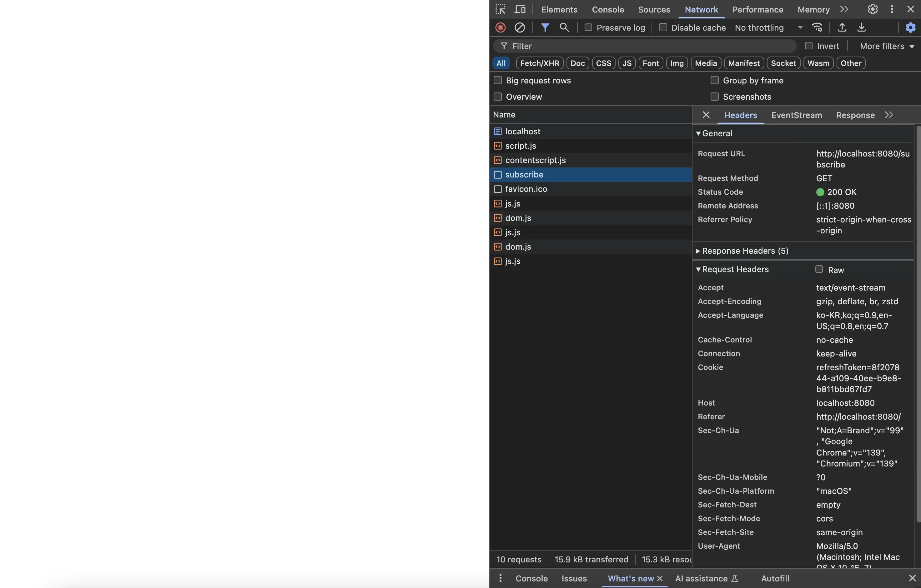Open the More filters dropdown
Viewport: 921px width, 588px height.
pyautogui.click(x=887, y=46)
